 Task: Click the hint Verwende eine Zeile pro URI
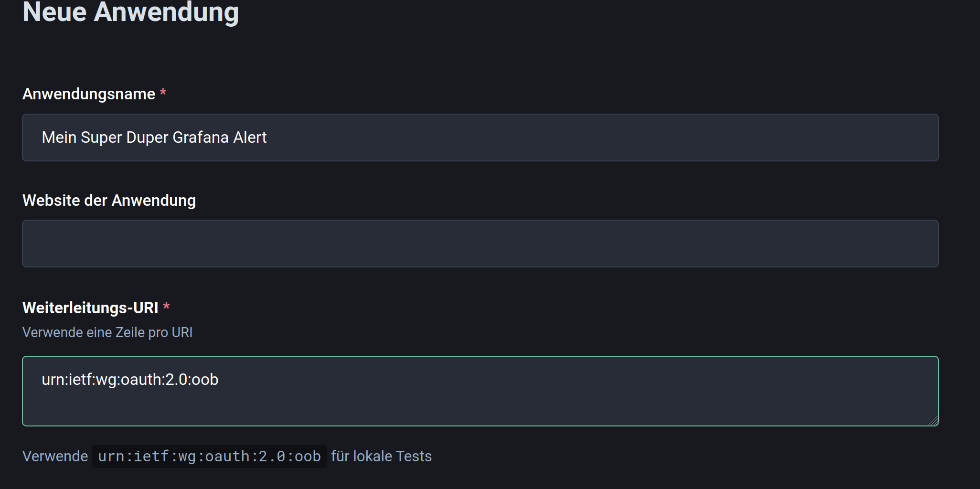click(107, 332)
